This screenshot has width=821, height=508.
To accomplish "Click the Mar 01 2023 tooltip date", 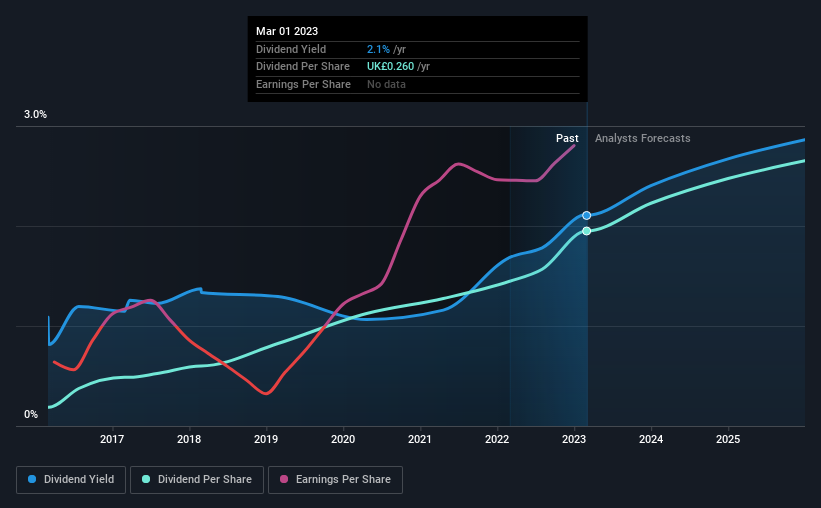I will [287, 31].
